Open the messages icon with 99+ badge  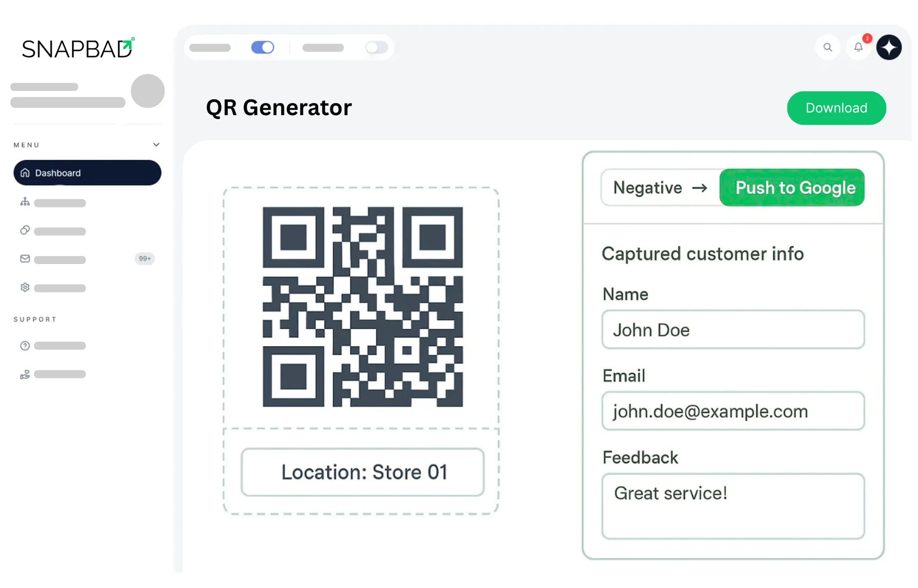[25, 258]
